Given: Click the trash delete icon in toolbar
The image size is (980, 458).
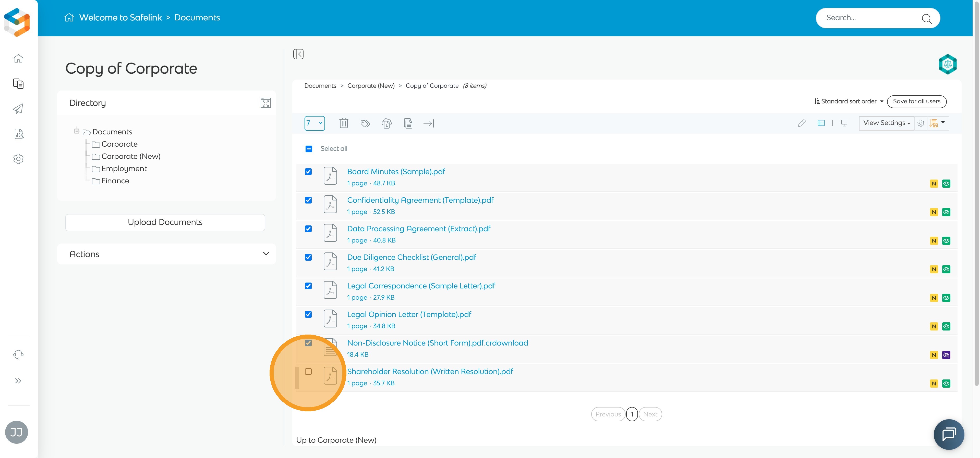Looking at the screenshot, I should pos(344,123).
